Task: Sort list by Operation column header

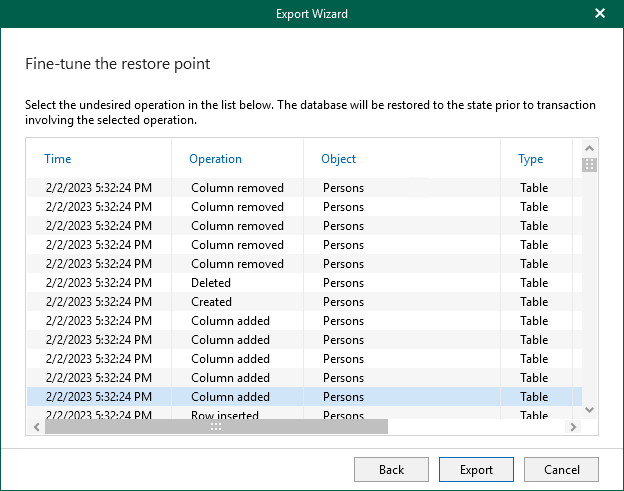Action: pyautogui.click(x=215, y=159)
